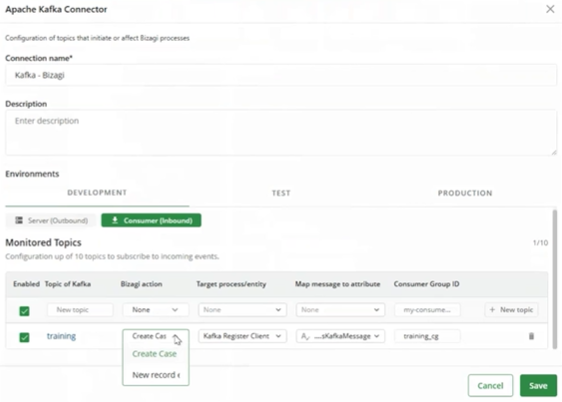This screenshot has width=562, height=402.
Task: Click the Cancel button
Action: [490, 386]
